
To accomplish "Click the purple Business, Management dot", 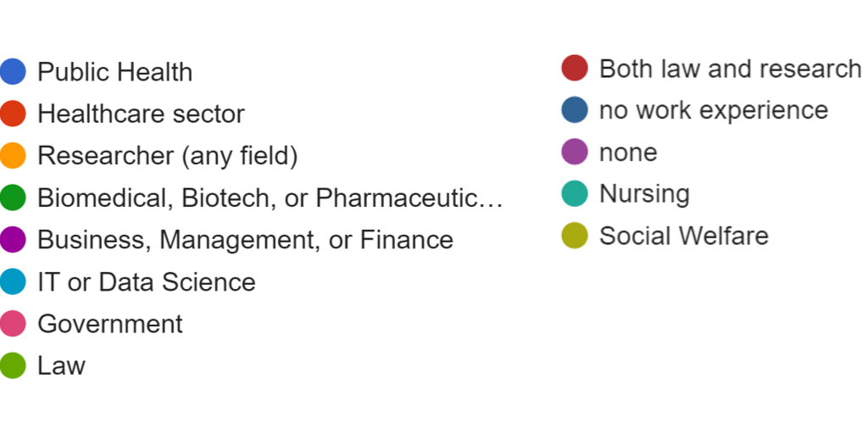I will coord(13,240).
